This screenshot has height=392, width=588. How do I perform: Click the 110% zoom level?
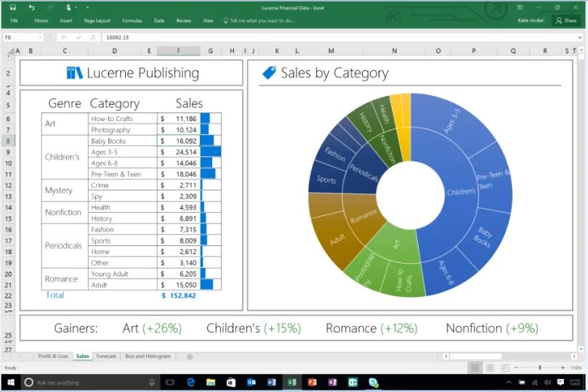click(x=576, y=367)
